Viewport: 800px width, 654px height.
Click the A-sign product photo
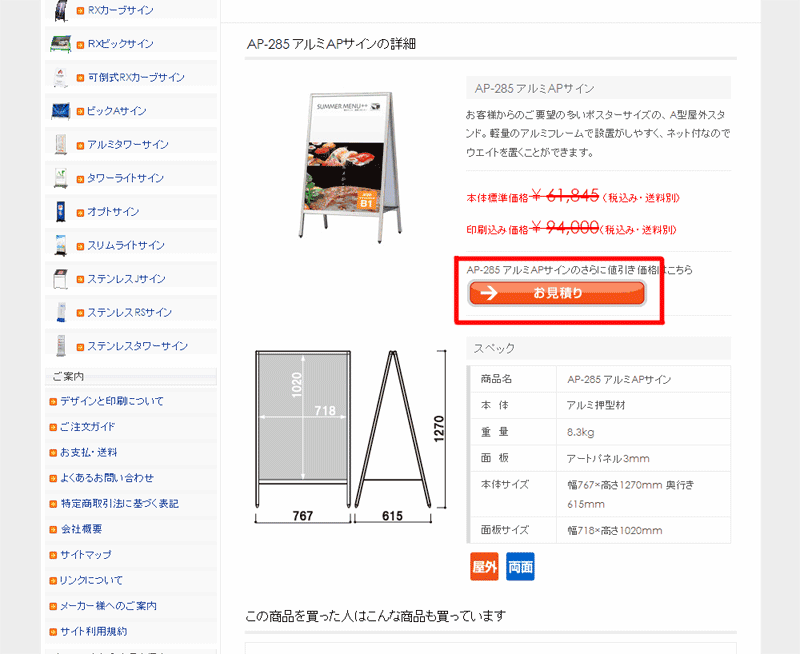click(351, 167)
